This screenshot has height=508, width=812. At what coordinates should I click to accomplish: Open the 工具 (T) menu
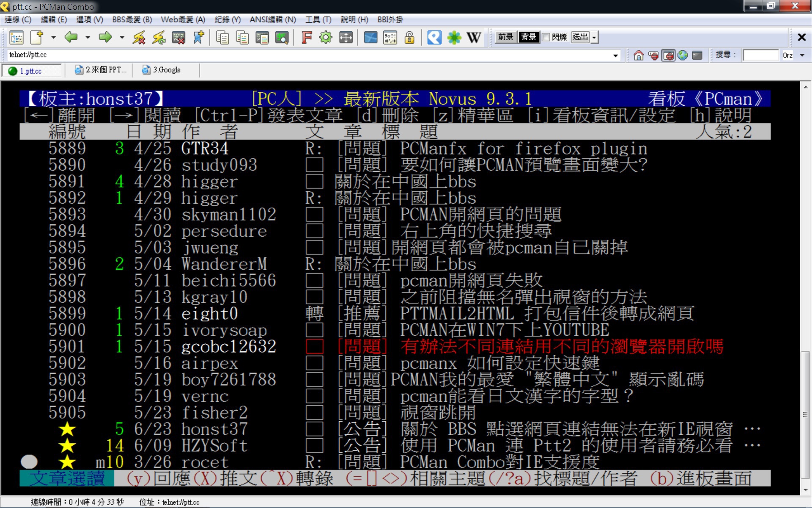[318, 19]
